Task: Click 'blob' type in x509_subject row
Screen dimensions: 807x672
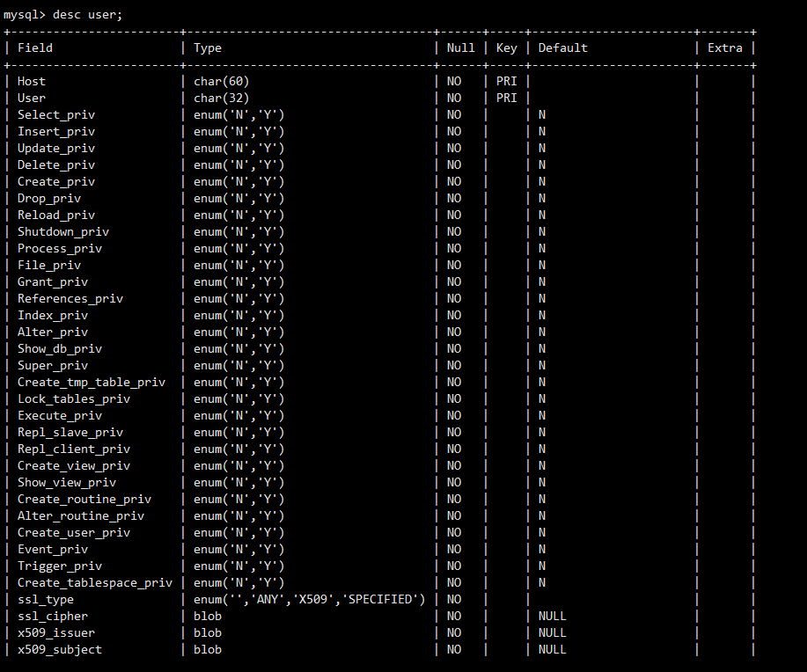Action: coord(208,650)
